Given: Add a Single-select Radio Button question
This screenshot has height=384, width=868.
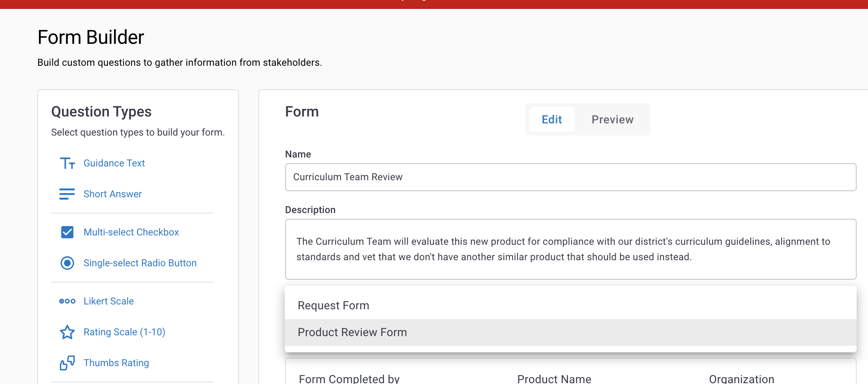Looking at the screenshot, I should click(x=140, y=263).
